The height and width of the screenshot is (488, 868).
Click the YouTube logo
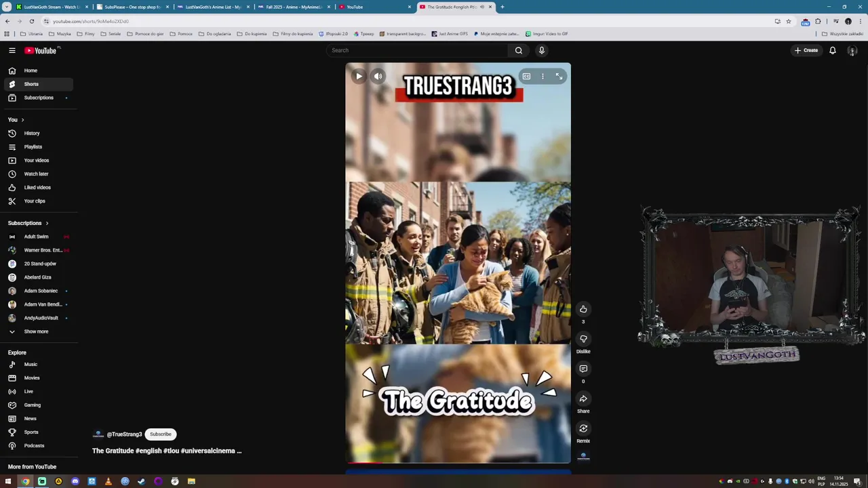[x=41, y=50]
